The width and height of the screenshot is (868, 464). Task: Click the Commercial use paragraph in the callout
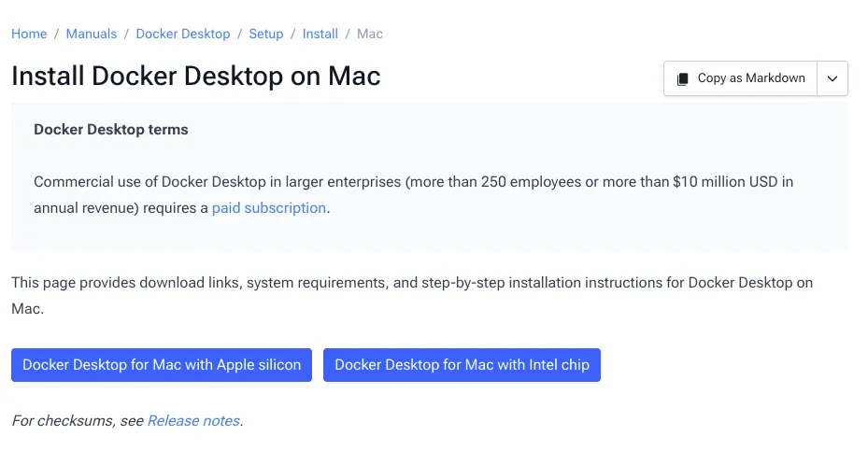(x=413, y=182)
